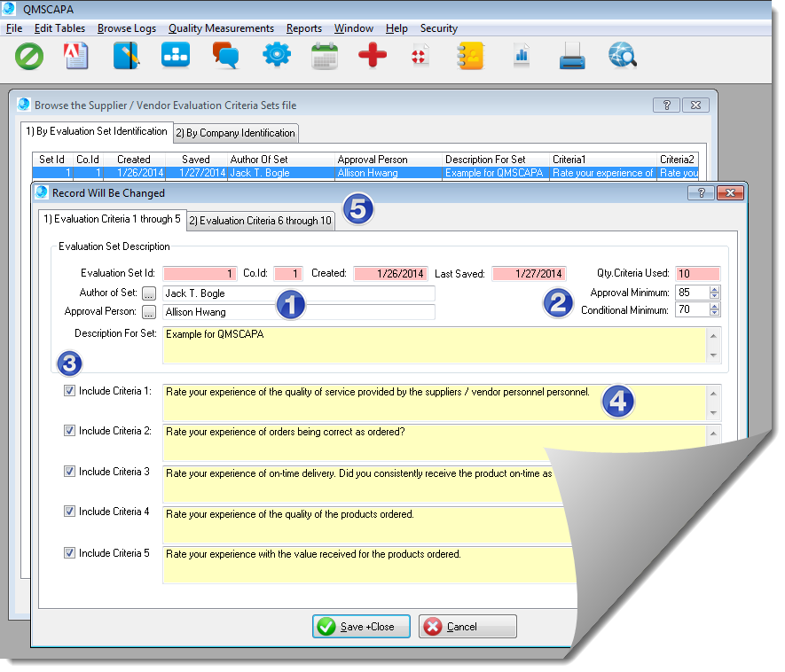Open the Quality Measurements menu
Screen dimensions: 785x672
point(221,28)
